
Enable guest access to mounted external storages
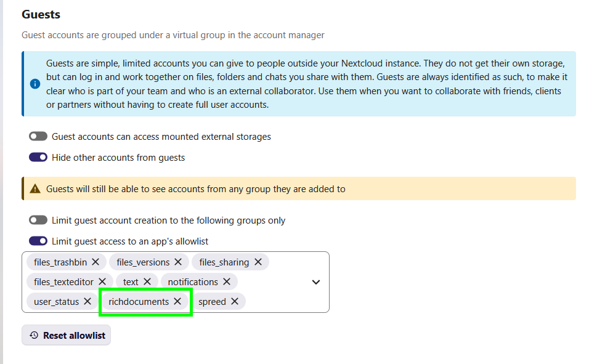(38, 136)
